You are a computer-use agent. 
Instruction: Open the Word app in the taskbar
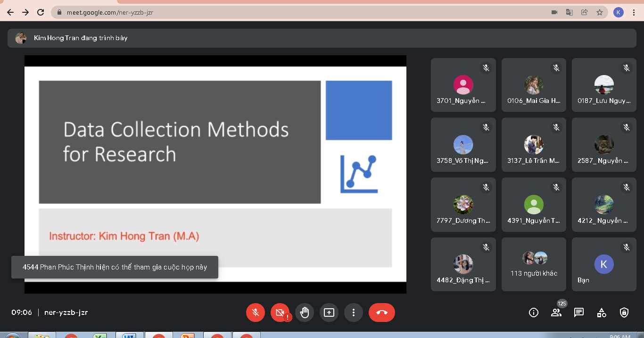tap(129, 336)
